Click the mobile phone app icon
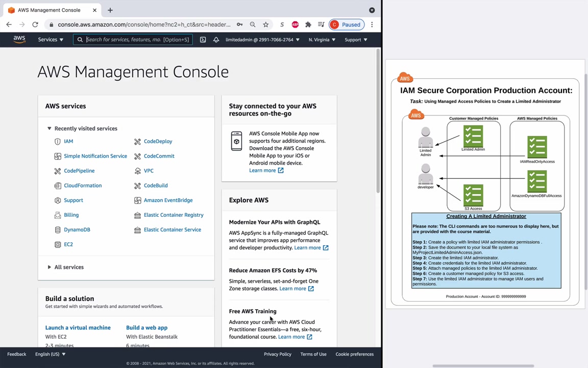588x368 pixels. click(237, 141)
